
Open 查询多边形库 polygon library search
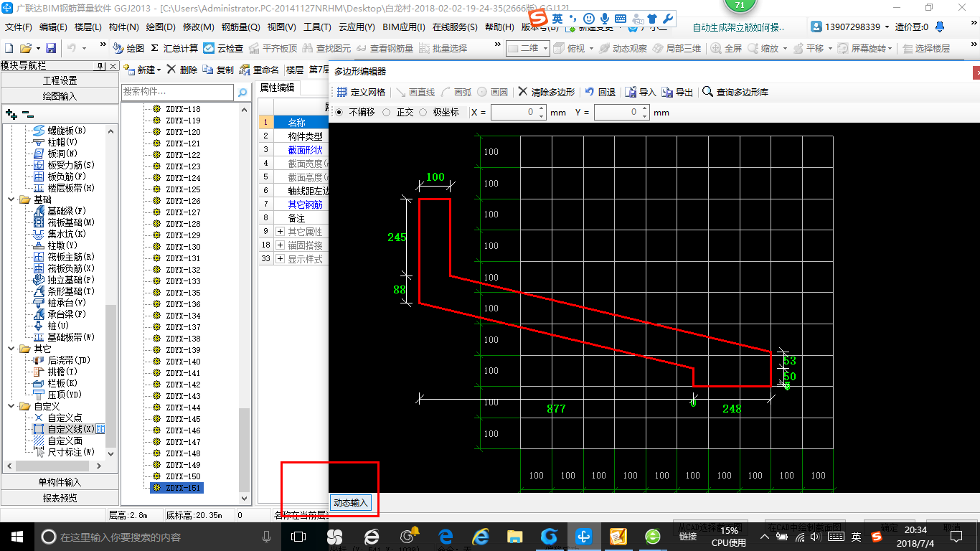pyautogui.click(x=735, y=92)
